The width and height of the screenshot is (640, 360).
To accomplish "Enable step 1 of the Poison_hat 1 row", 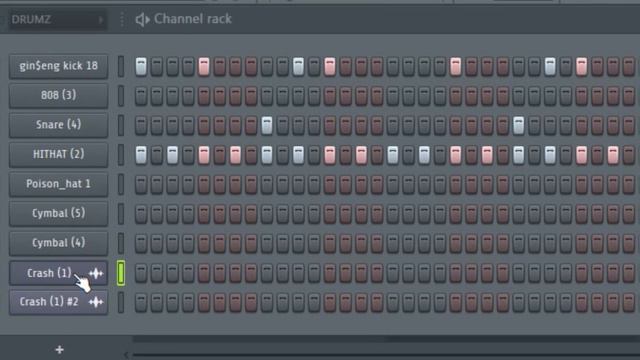I will coord(141,184).
